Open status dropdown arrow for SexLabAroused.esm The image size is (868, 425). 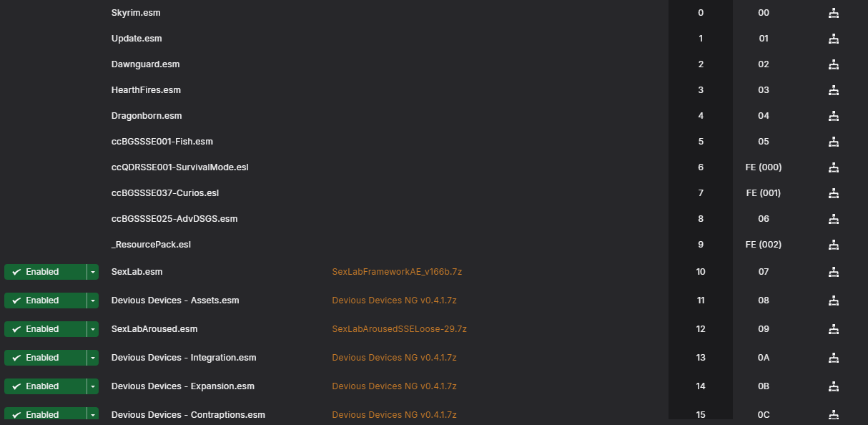pyautogui.click(x=92, y=329)
